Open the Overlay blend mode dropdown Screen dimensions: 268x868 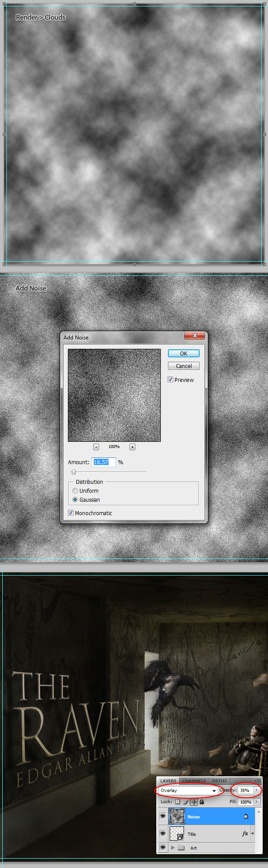[188, 790]
